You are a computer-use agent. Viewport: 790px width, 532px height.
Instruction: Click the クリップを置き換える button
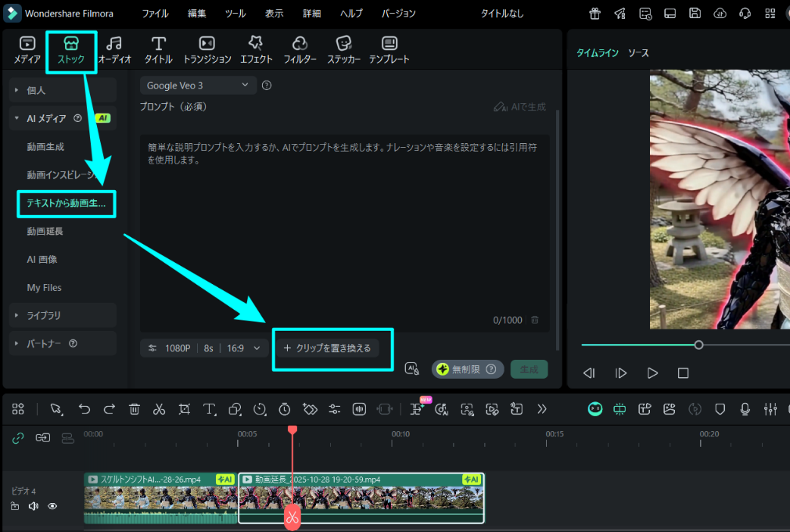click(x=327, y=348)
